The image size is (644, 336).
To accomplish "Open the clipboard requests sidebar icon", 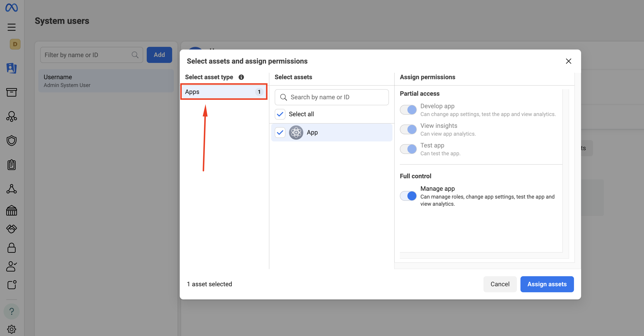I will [12, 165].
